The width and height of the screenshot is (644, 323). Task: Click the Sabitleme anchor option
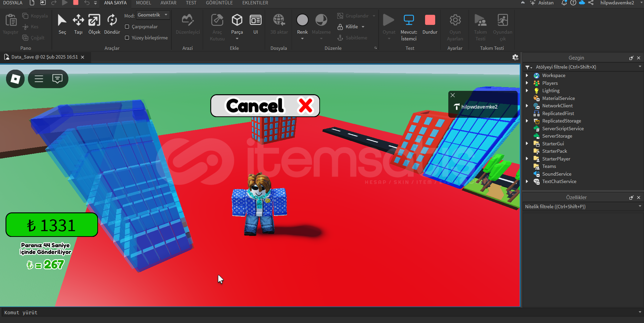point(352,38)
